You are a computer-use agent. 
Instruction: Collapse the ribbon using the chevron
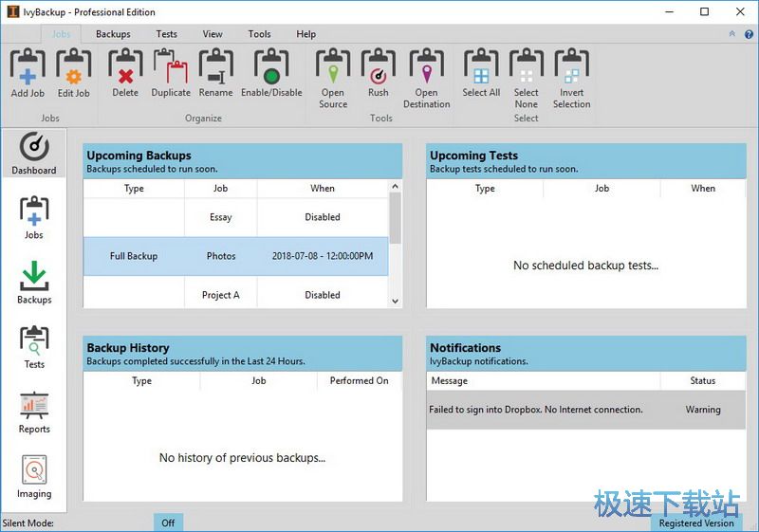click(x=731, y=34)
